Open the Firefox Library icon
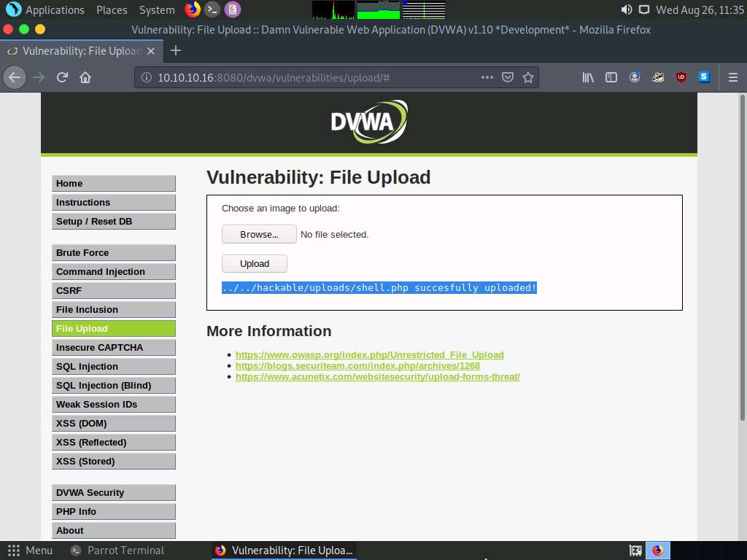747x560 pixels. pos(588,77)
